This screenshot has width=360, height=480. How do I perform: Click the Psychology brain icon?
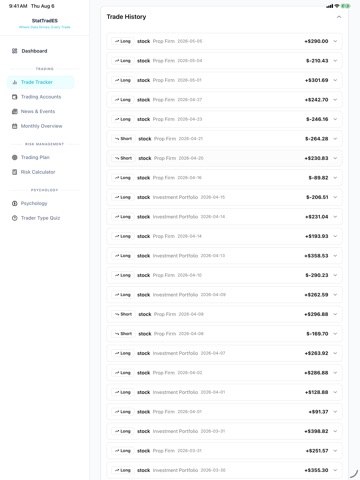tap(14, 203)
